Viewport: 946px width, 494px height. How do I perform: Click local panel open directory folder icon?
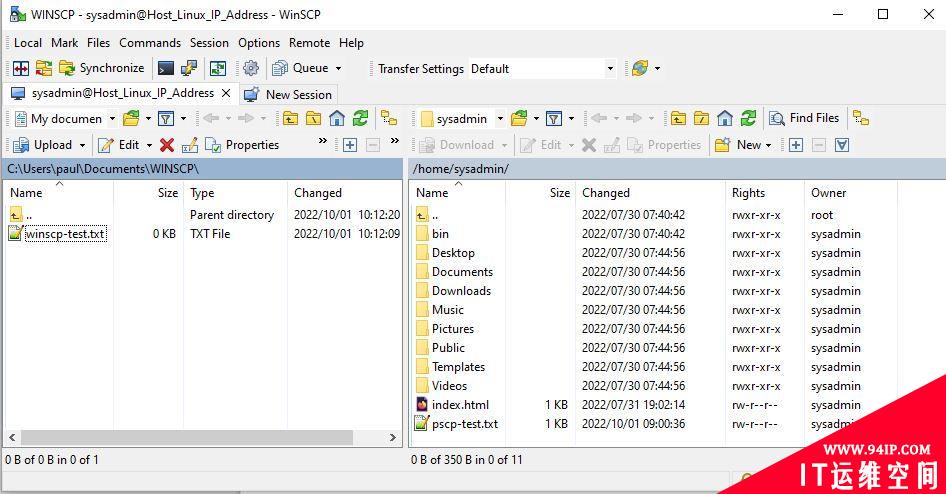point(131,118)
